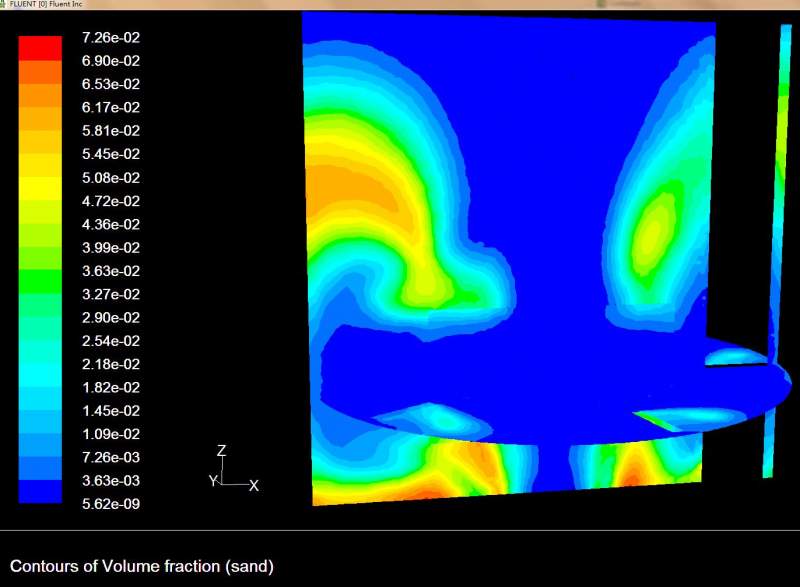Select the legend value 5.08e-02
The width and height of the screenshot is (800, 587).
(x=111, y=178)
